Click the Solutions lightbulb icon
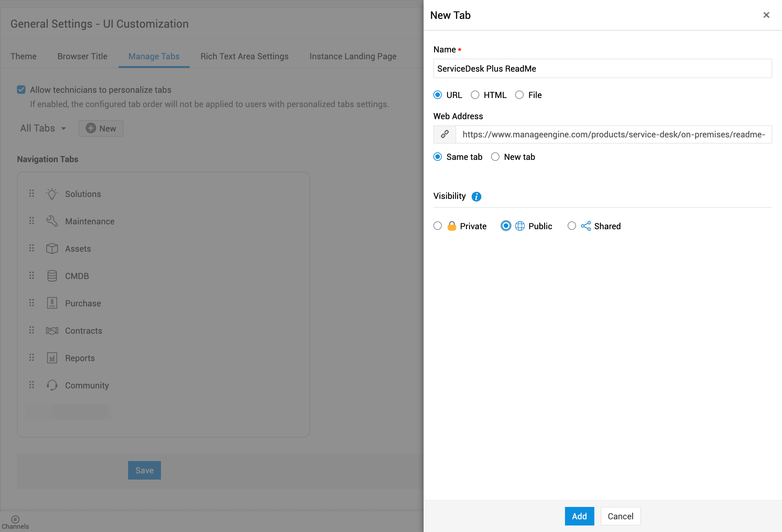Viewport: 782px width, 532px height. [x=52, y=194]
